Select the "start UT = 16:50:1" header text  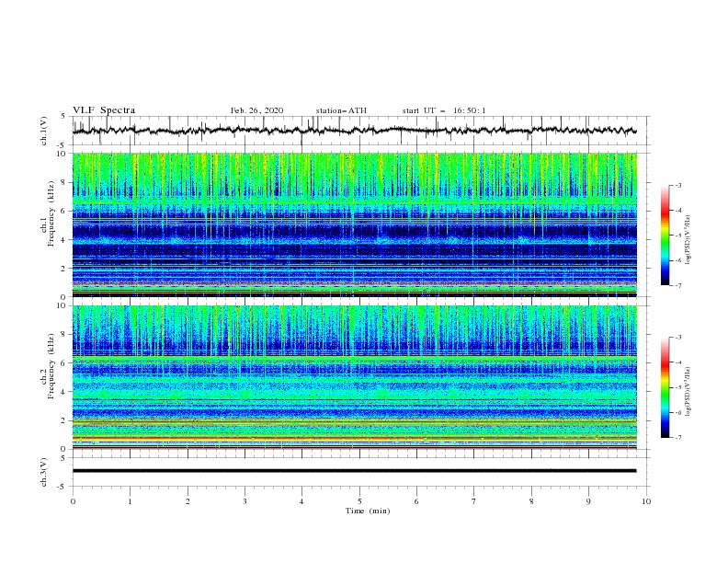[x=444, y=110]
